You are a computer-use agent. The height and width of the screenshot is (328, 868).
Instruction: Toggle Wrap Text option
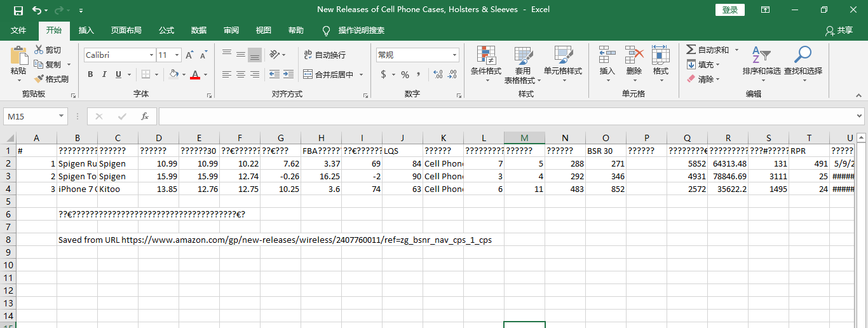coord(325,55)
